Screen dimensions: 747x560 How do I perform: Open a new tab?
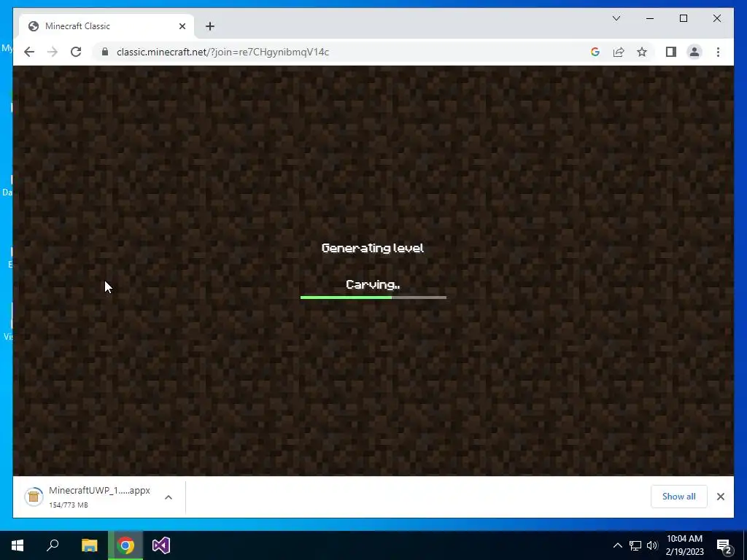coord(210,26)
